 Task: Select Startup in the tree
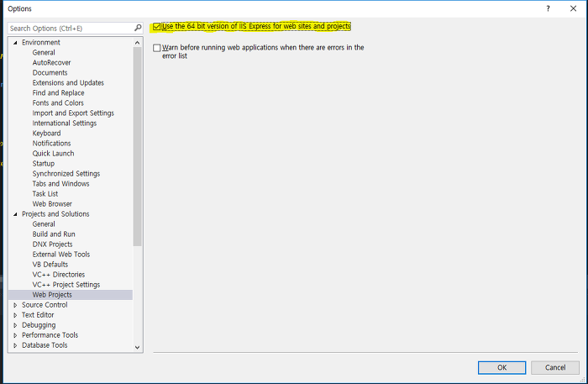coord(44,164)
